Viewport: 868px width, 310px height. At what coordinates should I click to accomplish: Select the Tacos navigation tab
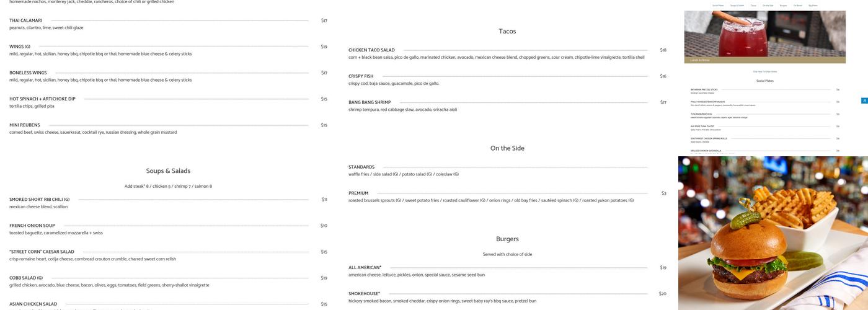753,6
